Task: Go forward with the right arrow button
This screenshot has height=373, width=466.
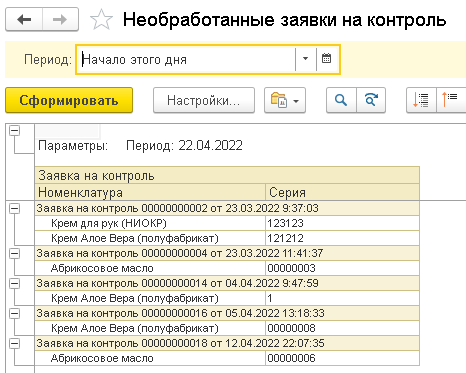Action: pos(60,20)
